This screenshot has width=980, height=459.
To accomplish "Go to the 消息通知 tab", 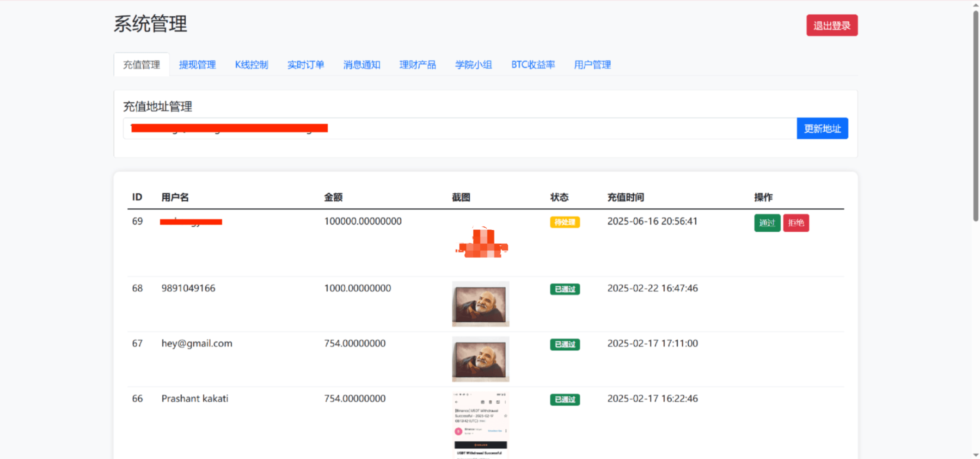I will tap(361, 65).
